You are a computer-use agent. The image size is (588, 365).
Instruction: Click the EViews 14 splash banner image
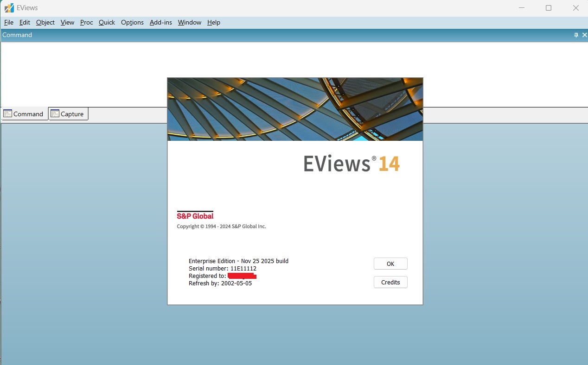[295, 109]
